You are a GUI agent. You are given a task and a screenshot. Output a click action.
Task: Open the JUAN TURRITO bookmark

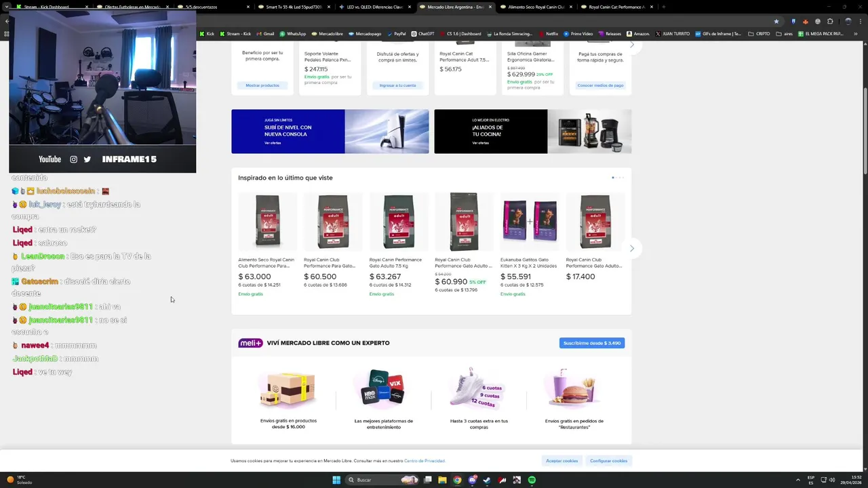coord(673,33)
